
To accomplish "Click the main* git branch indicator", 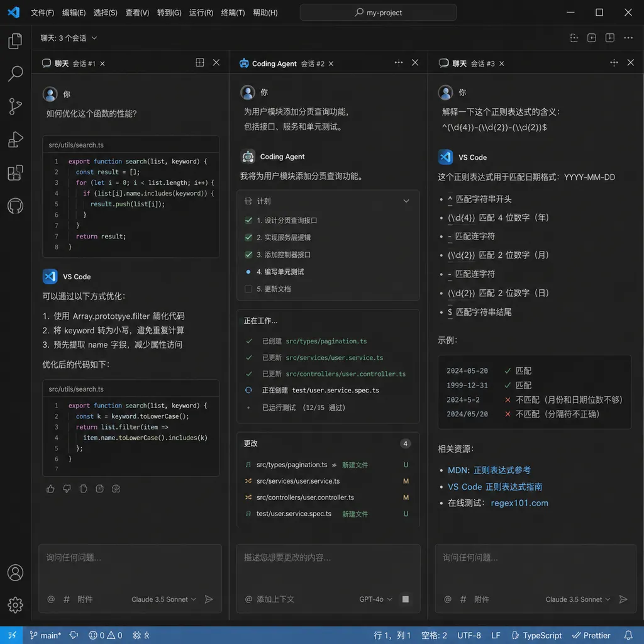I will 45,635.
